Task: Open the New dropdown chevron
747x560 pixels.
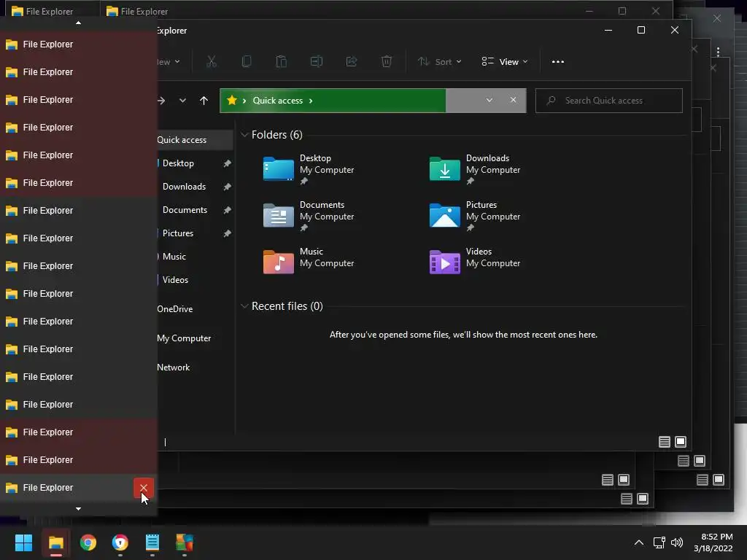Action: 177,62
